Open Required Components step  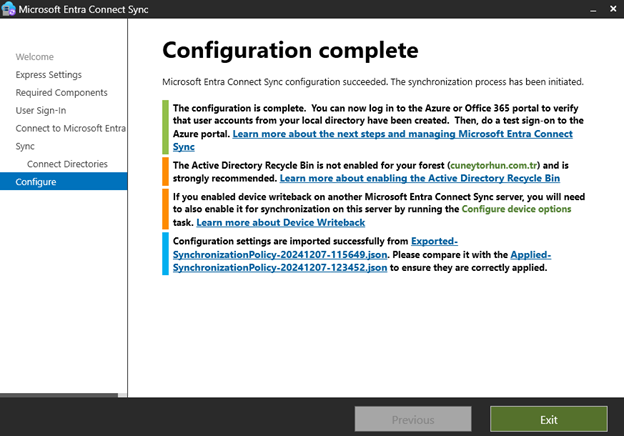[61, 93]
